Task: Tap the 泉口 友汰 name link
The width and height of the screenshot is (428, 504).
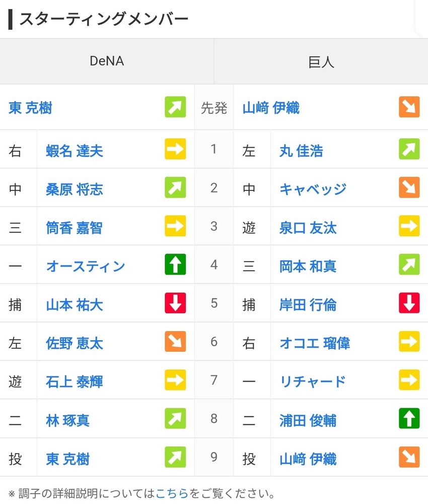Action: click(308, 228)
